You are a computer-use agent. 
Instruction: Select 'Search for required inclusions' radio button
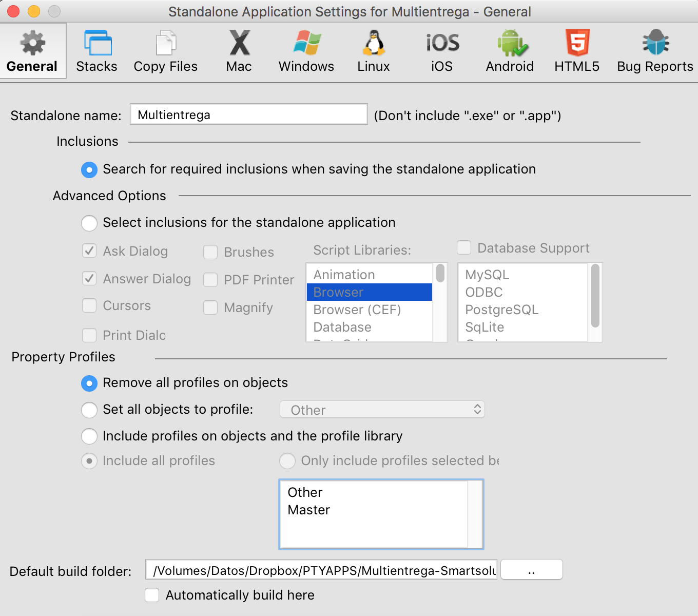(x=89, y=169)
